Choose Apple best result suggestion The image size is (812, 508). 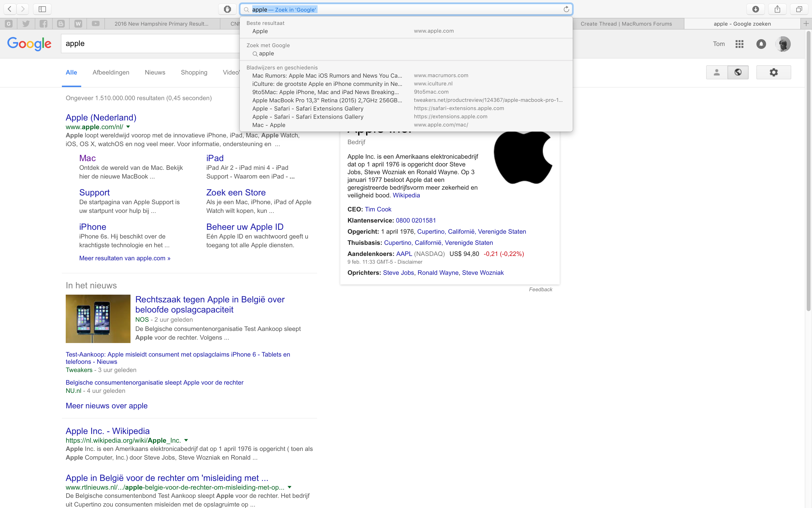pyautogui.click(x=406, y=31)
